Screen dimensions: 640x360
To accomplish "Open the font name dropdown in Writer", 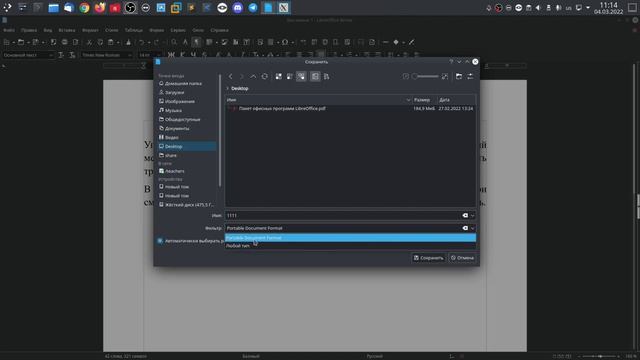I will coord(129,55).
